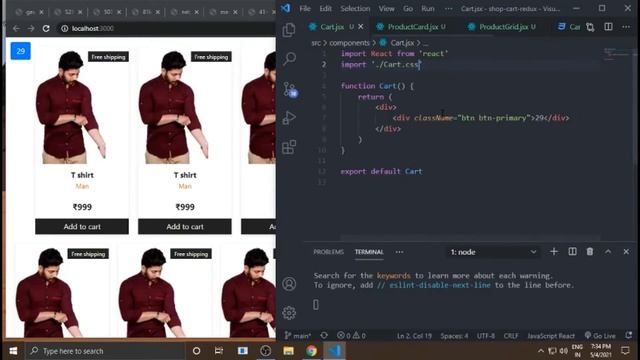Open the Run menu
Screen dimensions: 640x360
click(x=428, y=9)
